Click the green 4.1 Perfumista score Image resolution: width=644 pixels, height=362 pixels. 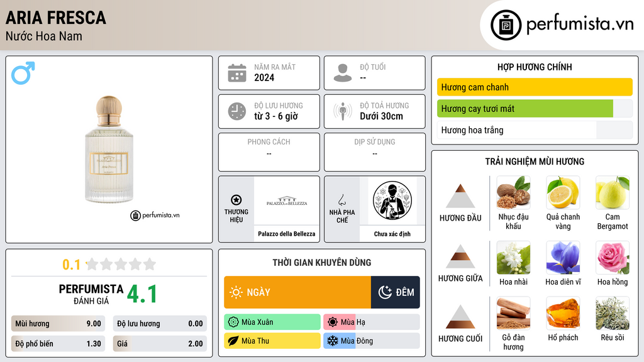[142, 294]
